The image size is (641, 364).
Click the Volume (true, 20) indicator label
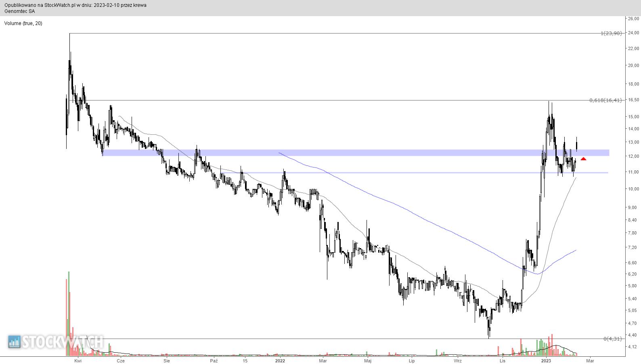tap(23, 23)
